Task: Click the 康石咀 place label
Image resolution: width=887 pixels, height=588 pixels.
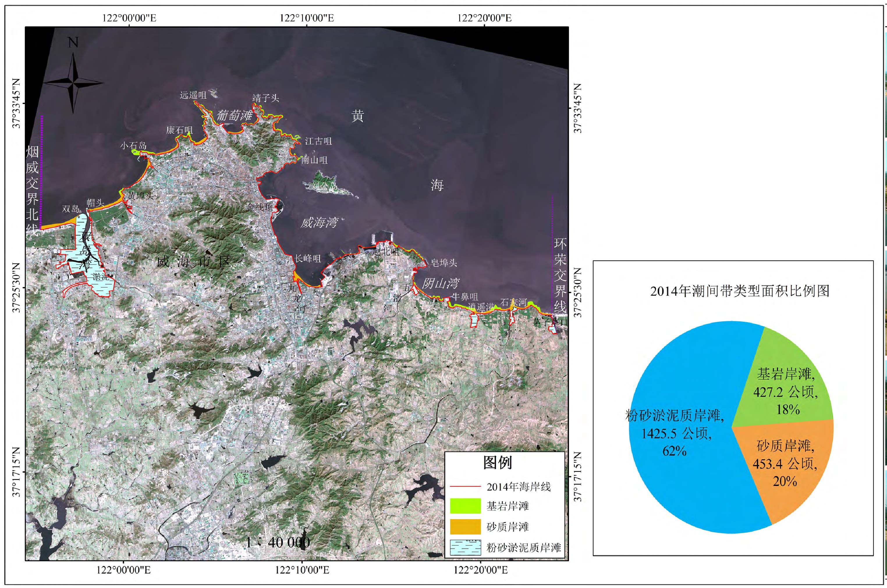Action: (x=179, y=130)
